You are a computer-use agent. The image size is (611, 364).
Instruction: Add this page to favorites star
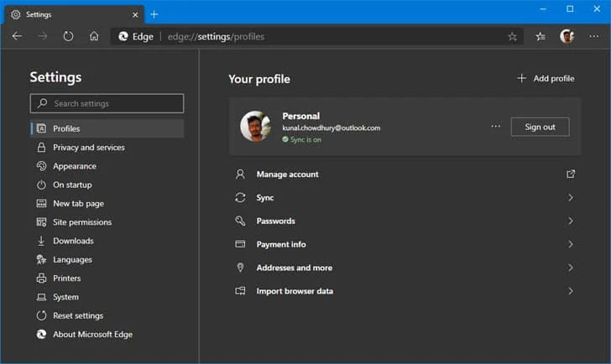click(512, 37)
